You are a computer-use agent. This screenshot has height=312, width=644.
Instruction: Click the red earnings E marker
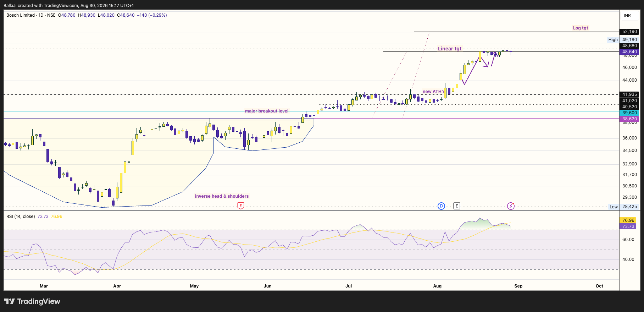coord(240,206)
